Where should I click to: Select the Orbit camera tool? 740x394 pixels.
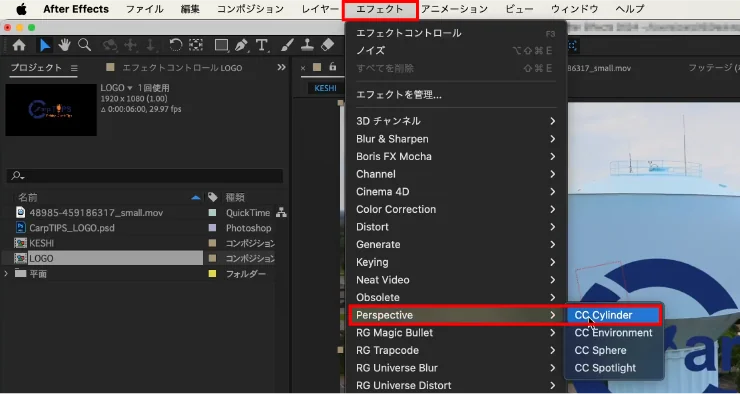[x=110, y=45]
